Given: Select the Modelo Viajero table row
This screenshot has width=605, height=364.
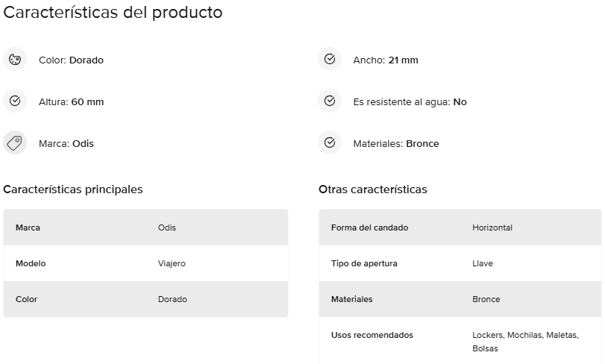Looking at the screenshot, I should click(x=146, y=263).
